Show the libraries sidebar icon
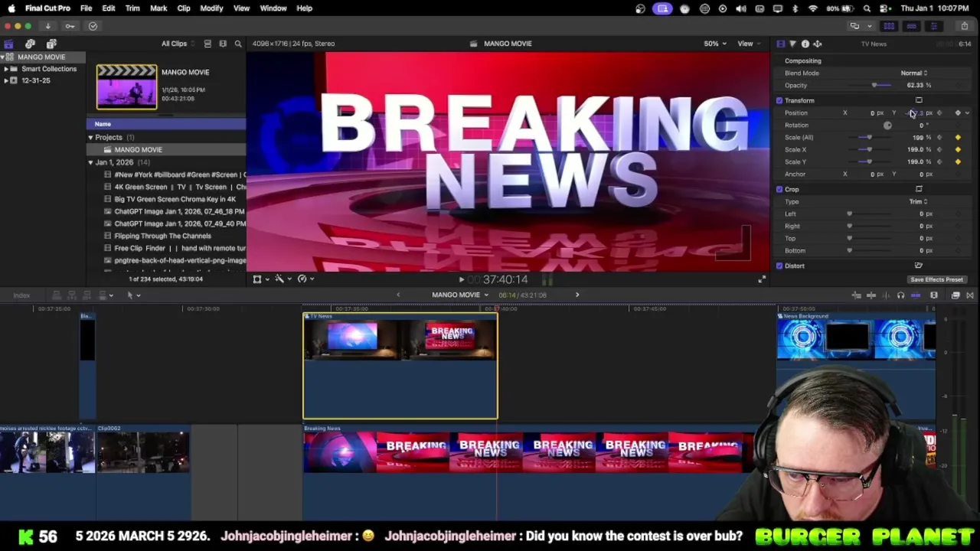 [x=8, y=44]
